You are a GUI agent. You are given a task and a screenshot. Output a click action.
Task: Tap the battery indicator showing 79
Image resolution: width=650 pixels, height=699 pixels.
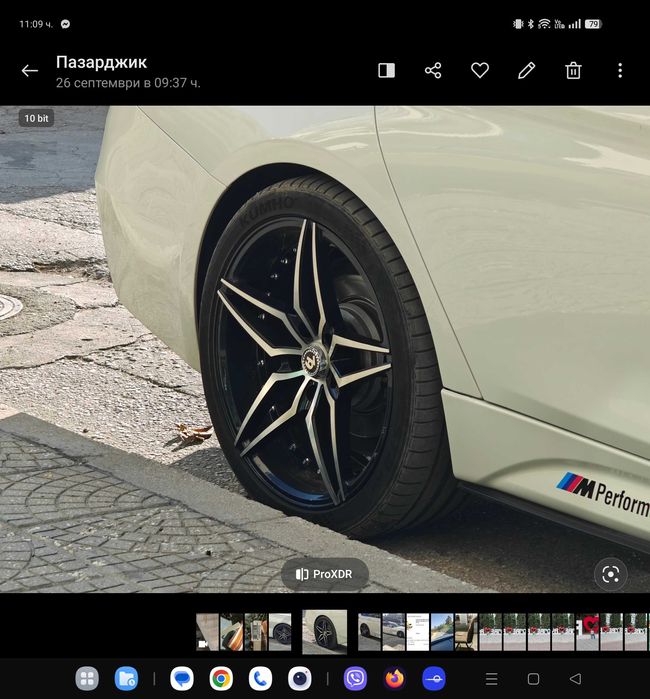click(593, 24)
